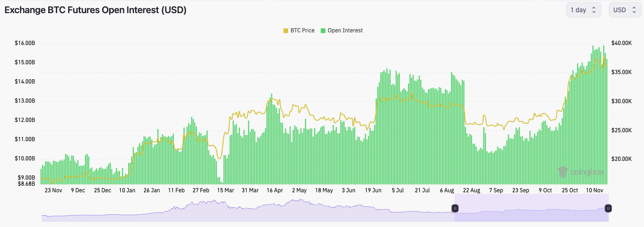The image size is (644, 227).
Task: Click the "19 Jun" date axis label
Action: [x=373, y=190]
